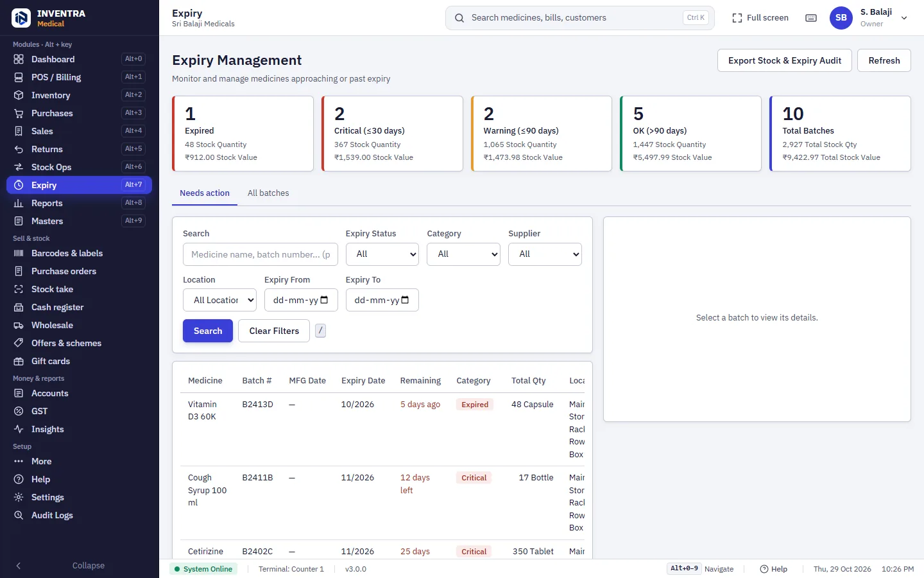Open Barcodes & labels icon
The width and height of the screenshot is (924, 578).
coord(19,253)
